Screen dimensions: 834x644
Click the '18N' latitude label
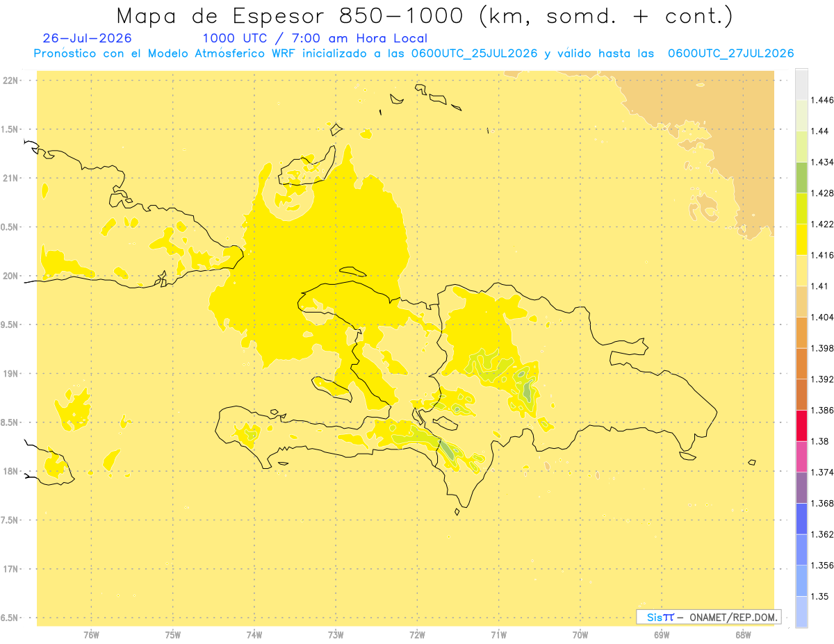point(12,472)
